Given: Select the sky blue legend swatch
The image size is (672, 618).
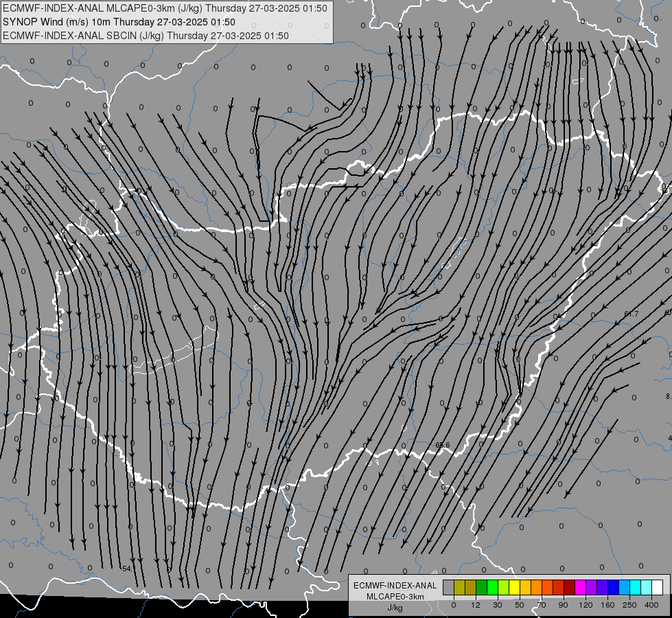Looking at the screenshot, I should click(x=625, y=587).
